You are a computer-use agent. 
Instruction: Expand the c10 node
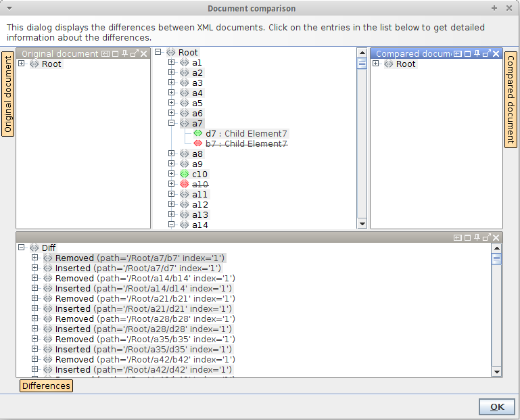tap(172, 174)
